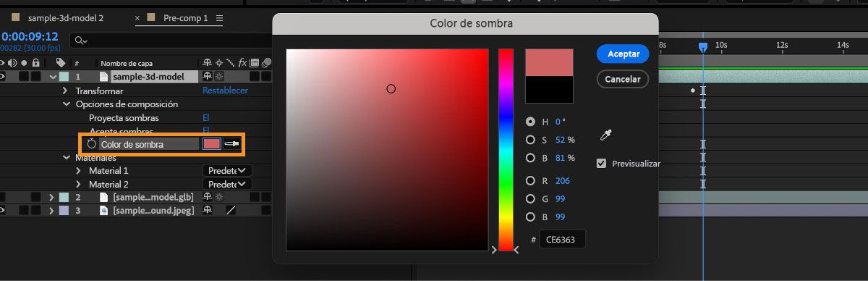Expand Material 2 properties
Viewport: 868px width, 281px height.
78,184
